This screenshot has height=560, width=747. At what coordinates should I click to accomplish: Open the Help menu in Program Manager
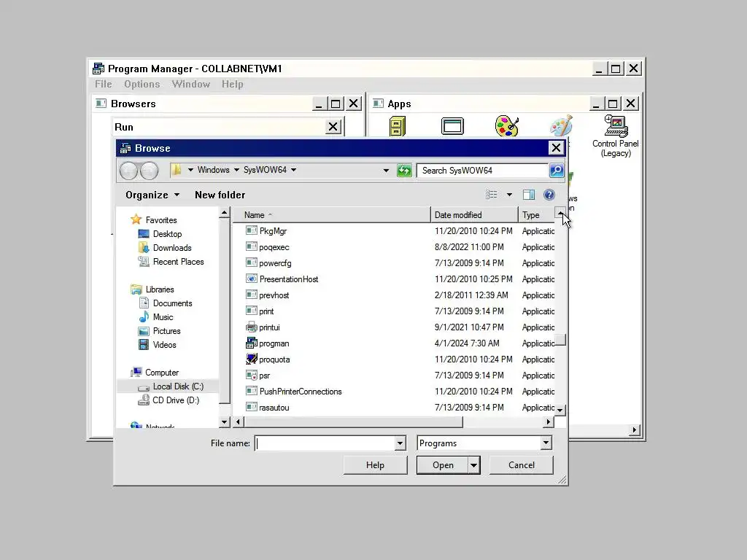[233, 84]
